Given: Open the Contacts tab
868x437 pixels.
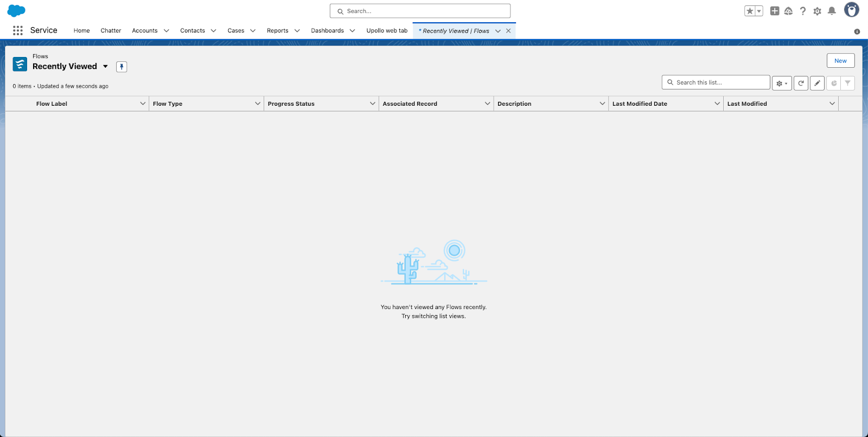Looking at the screenshot, I should pos(193,31).
